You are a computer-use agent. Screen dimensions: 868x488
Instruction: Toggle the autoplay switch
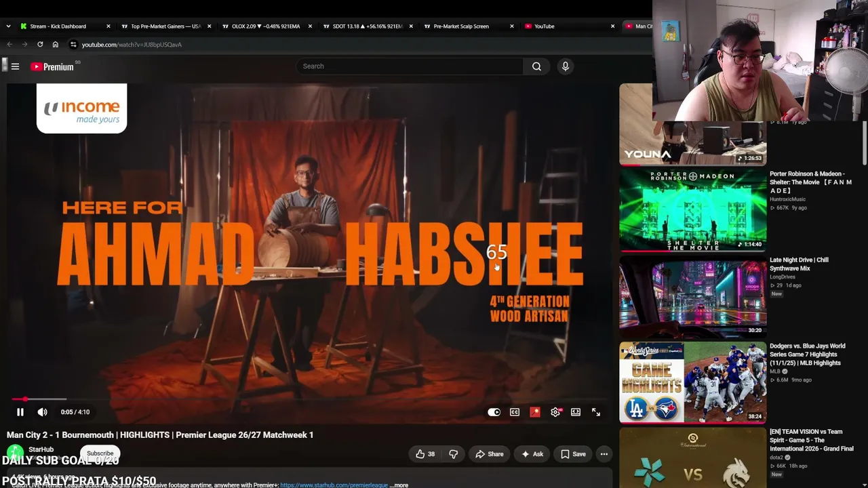click(494, 412)
